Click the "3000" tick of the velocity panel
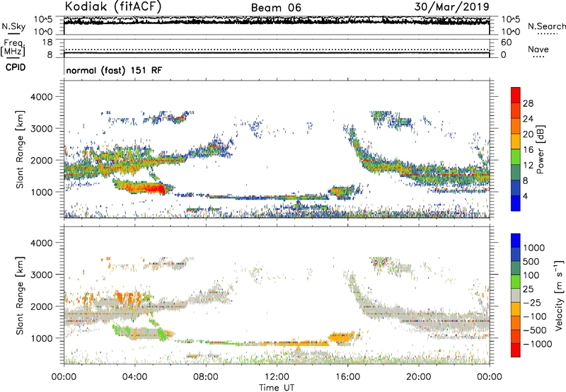This screenshot has height=392, width=566. [41, 275]
